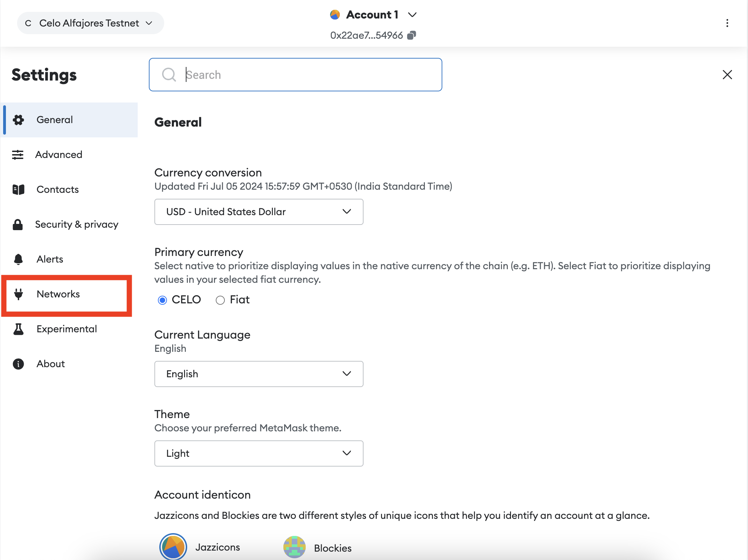Open the three-dot options menu

coord(727,23)
